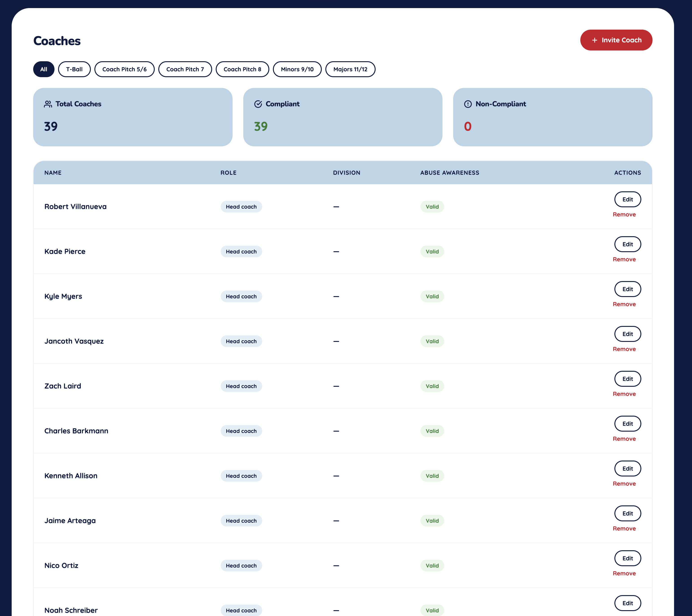
Task: Click Charles Barkmann's Valid status badge
Action: pyautogui.click(x=432, y=431)
